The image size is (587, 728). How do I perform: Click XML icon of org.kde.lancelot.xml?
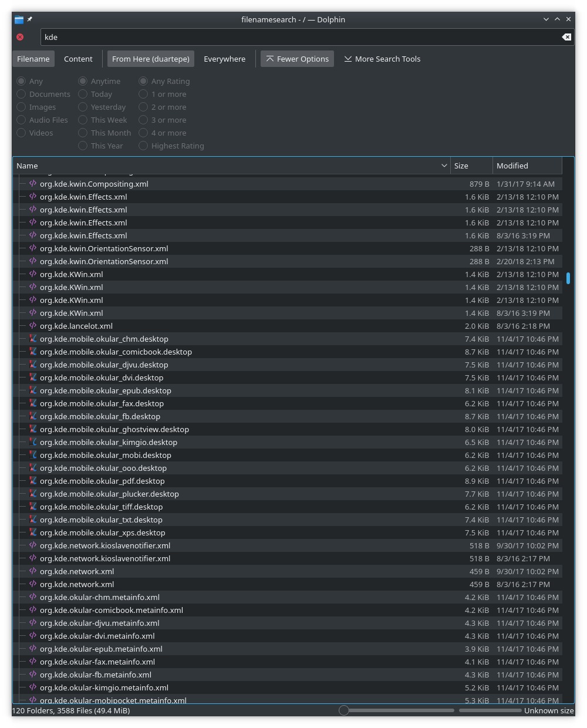click(x=33, y=326)
